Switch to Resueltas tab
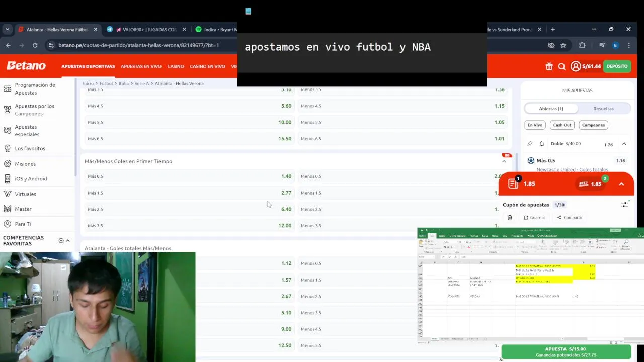The image size is (644, 362). pyautogui.click(x=603, y=108)
